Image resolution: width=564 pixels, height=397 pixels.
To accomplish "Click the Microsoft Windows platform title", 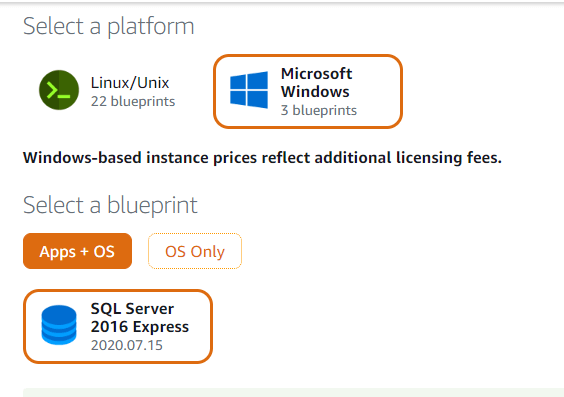I will [317, 82].
